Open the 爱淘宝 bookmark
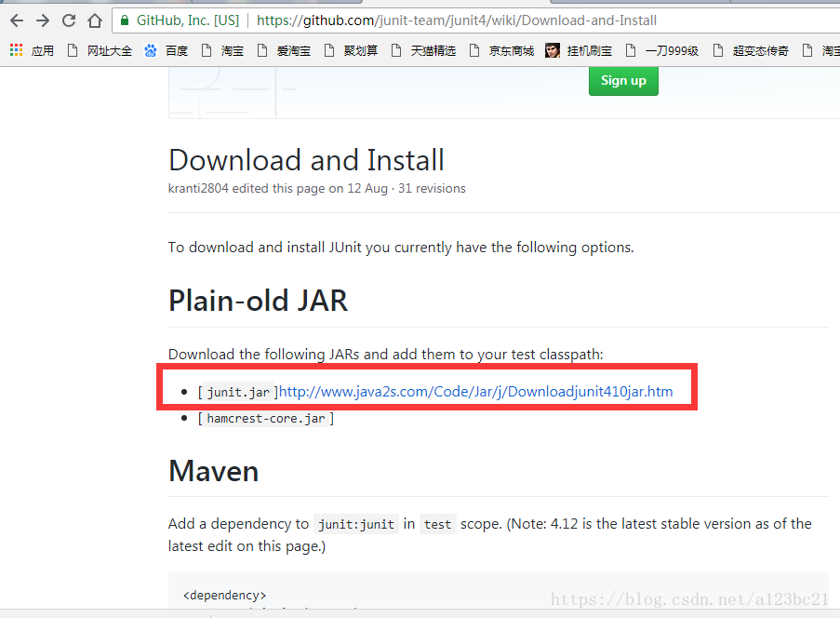This screenshot has width=840, height=618. point(284,51)
